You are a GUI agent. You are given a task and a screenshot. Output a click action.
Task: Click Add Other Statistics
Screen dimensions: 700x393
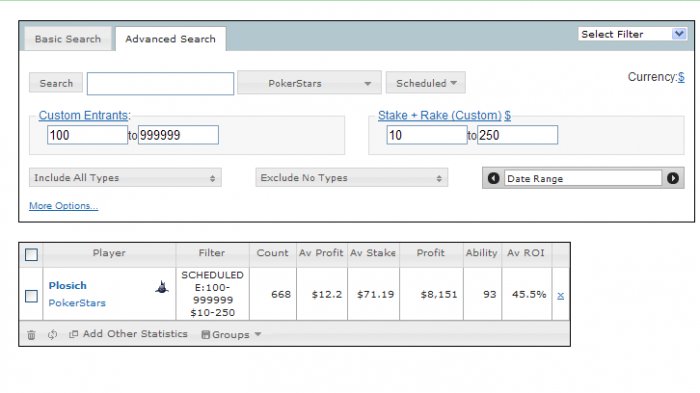tap(129, 334)
